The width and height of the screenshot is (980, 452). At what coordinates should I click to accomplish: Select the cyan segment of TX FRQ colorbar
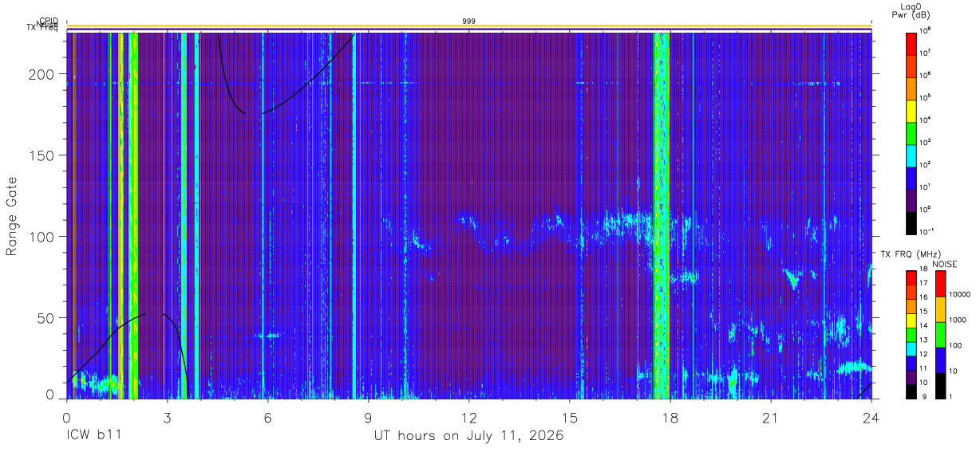tap(911, 348)
